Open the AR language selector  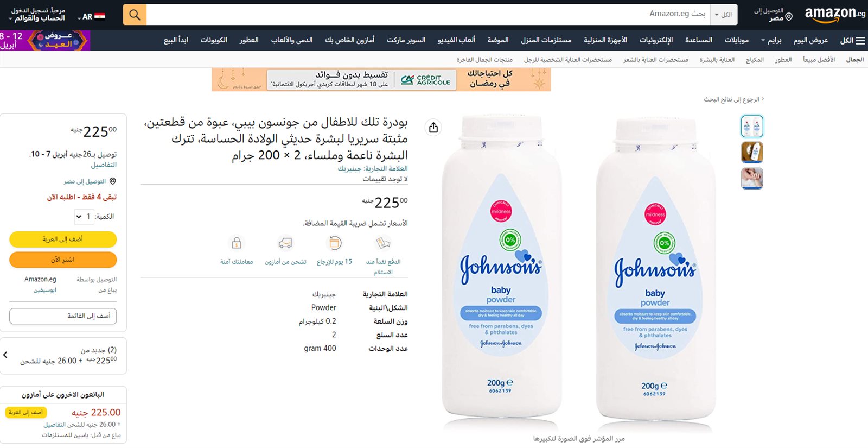91,17
